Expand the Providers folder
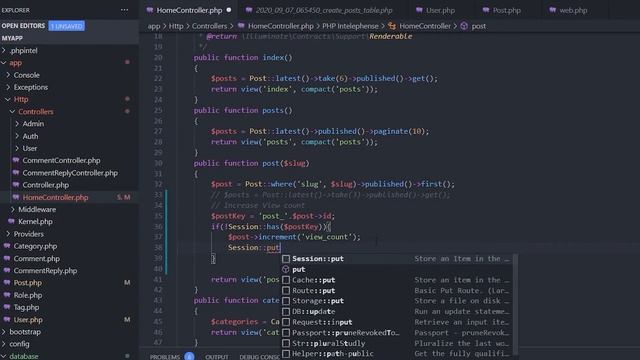The image size is (640, 360). (8, 234)
